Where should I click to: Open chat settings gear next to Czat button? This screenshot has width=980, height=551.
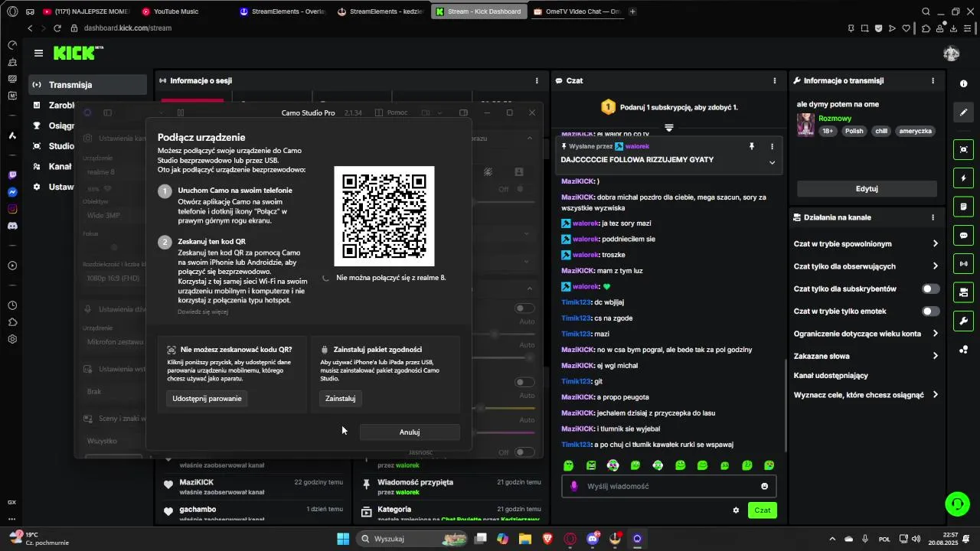point(736,510)
